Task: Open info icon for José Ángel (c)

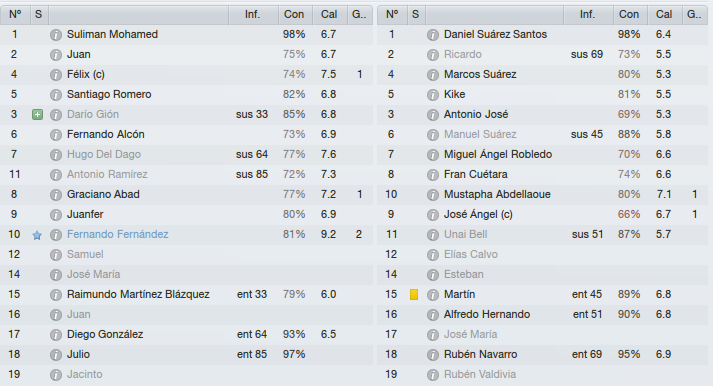Action: [432, 215]
